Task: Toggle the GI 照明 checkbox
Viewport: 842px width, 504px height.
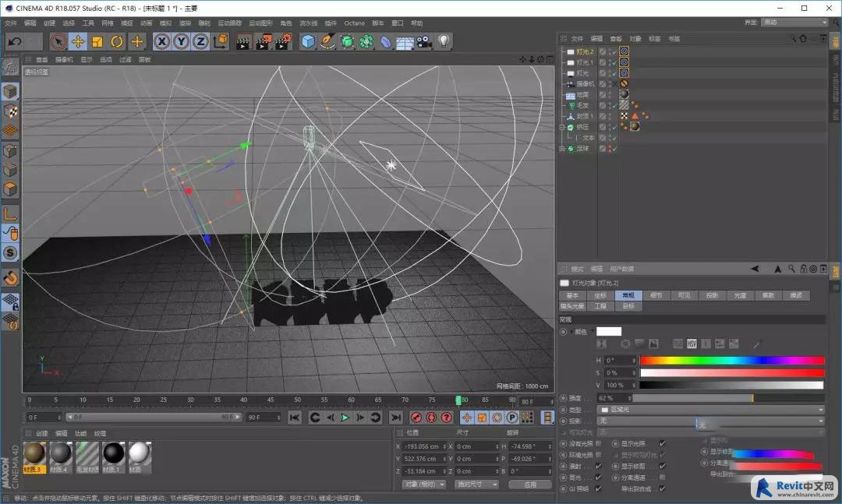Action: point(598,488)
